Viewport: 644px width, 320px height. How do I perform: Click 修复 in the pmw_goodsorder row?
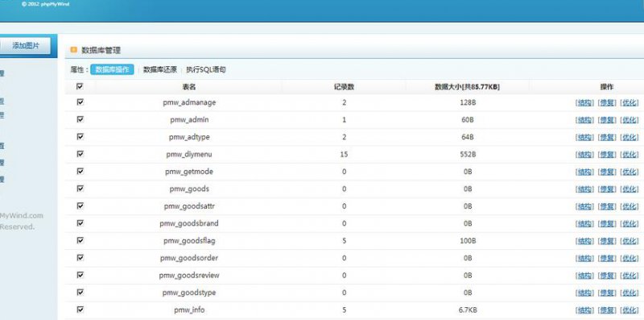pos(607,258)
